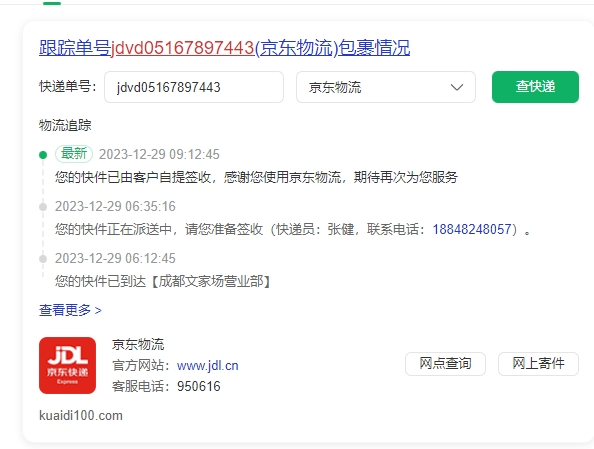Image resolution: width=594 pixels, height=449 pixels.
Task: Click the kuaidi100.com source text
Action: point(81,415)
